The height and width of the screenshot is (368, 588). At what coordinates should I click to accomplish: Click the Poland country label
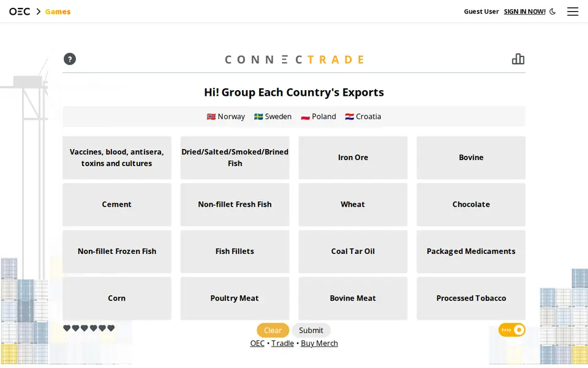coord(318,117)
